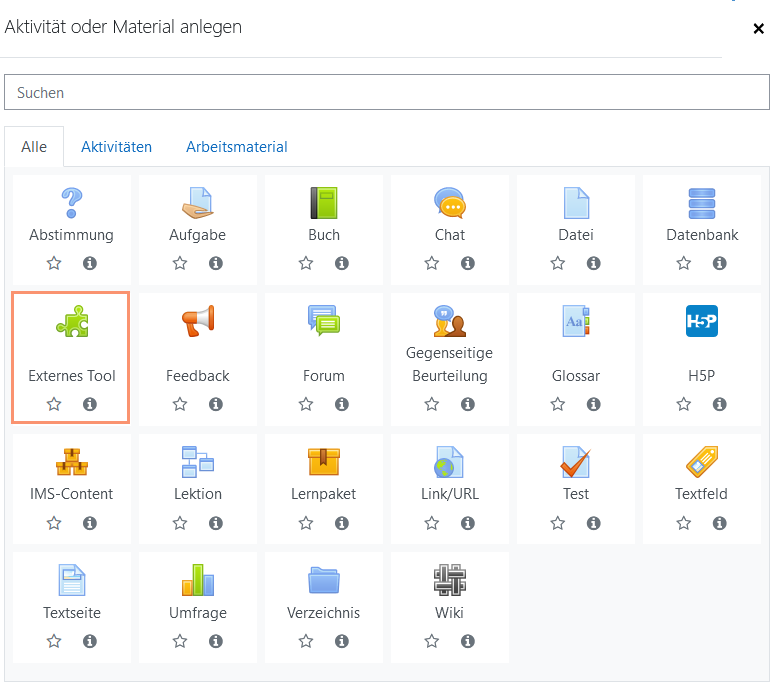Star the Datenbank activity
777x682 pixels.
click(x=684, y=263)
